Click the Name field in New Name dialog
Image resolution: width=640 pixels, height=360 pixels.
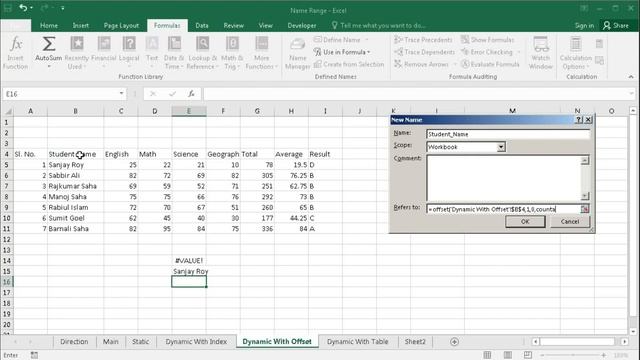coord(508,134)
